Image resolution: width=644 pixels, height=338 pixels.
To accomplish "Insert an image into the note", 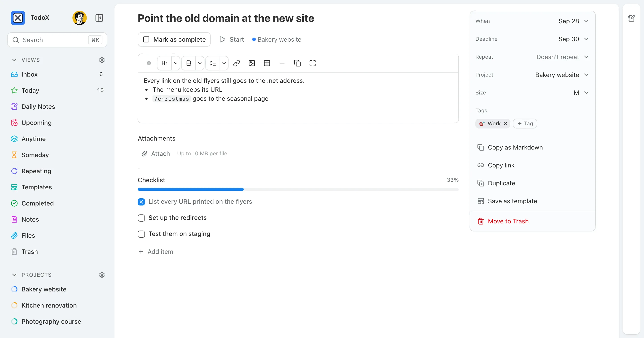I will (252, 63).
